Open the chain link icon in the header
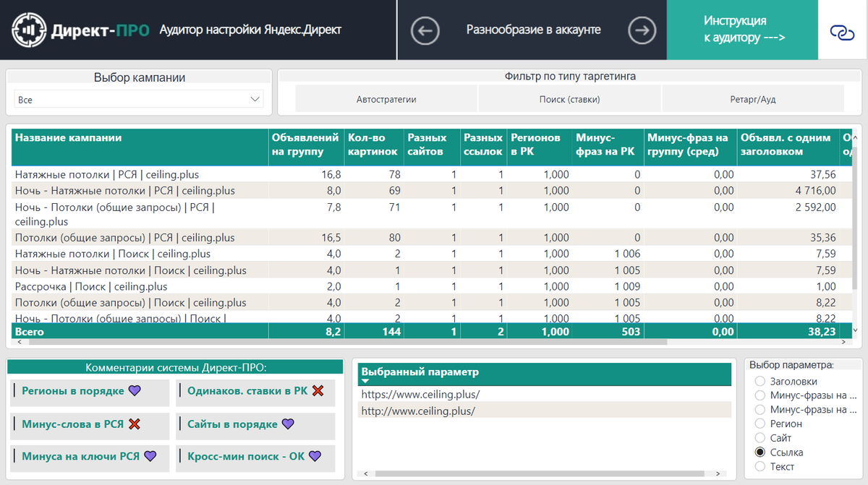 coord(842,31)
